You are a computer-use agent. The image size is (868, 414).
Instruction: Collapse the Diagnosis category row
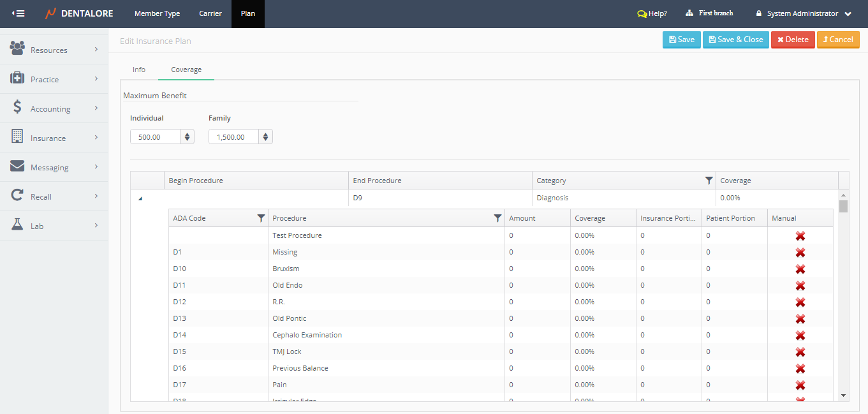140,198
